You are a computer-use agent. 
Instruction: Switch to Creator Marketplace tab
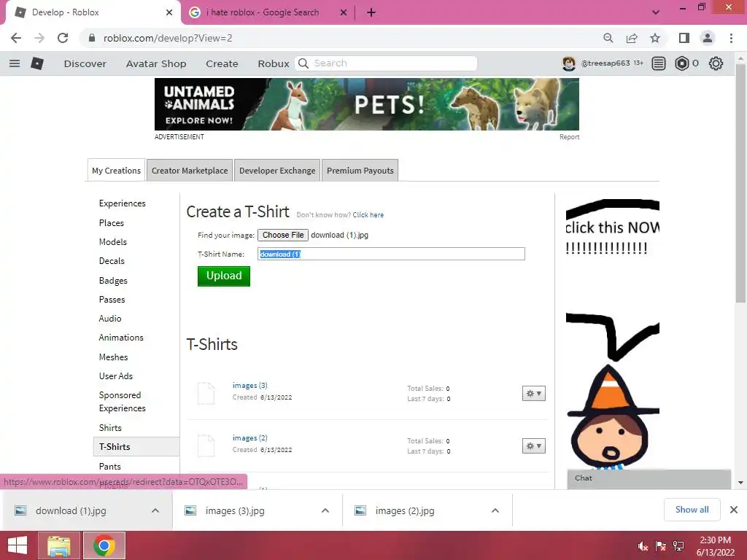click(190, 171)
